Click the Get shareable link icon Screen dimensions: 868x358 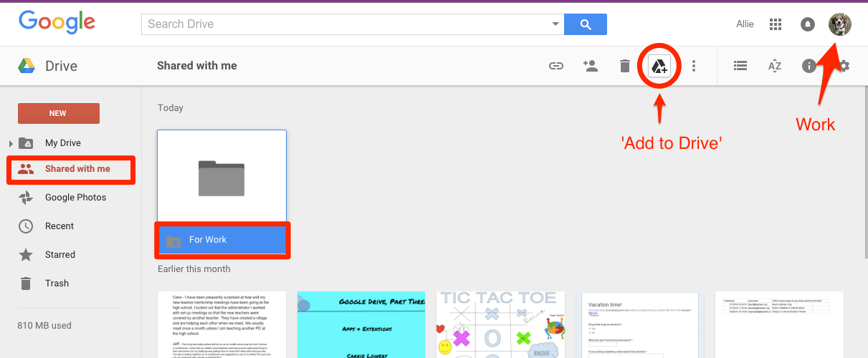tap(555, 66)
